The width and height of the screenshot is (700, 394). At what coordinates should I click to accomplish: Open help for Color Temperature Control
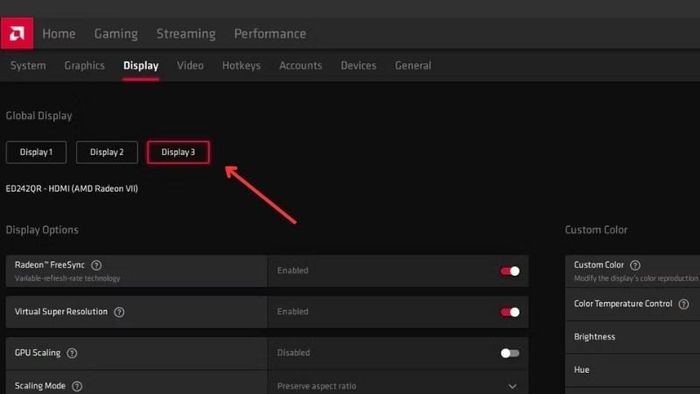point(684,304)
